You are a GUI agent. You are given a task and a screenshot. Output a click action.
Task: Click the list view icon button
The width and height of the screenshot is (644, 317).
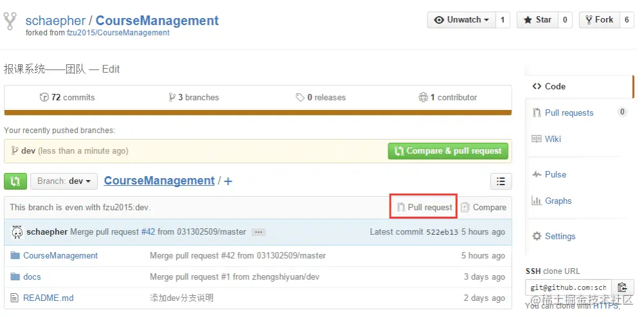point(501,181)
